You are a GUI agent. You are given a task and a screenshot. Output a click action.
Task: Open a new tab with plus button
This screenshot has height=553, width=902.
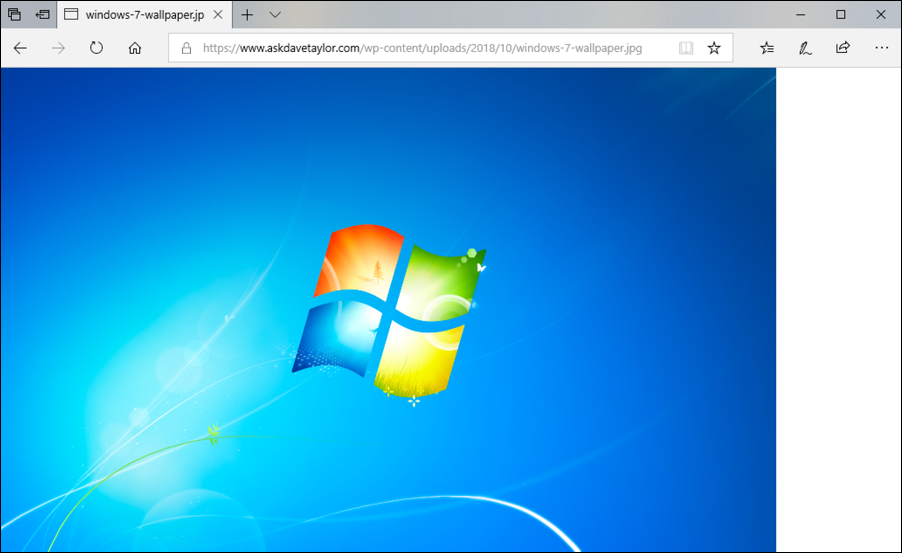[247, 15]
